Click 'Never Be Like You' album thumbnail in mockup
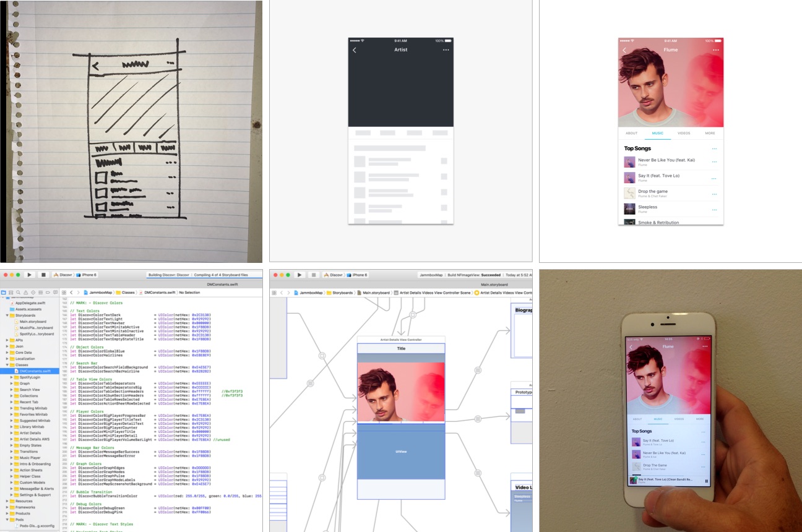This screenshot has height=532, width=802. 629,162
